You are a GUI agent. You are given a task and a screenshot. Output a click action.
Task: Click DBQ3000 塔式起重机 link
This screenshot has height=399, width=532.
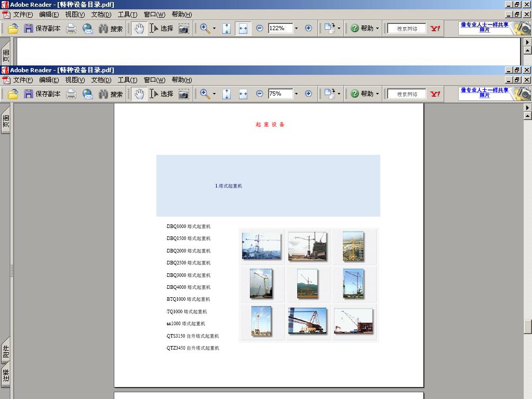(x=188, y=275)
